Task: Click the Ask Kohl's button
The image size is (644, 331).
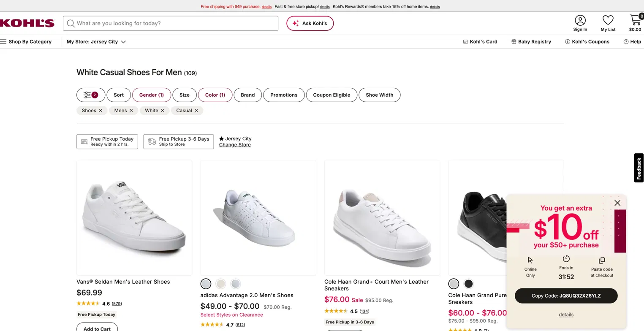Action: tap(310, 23)
